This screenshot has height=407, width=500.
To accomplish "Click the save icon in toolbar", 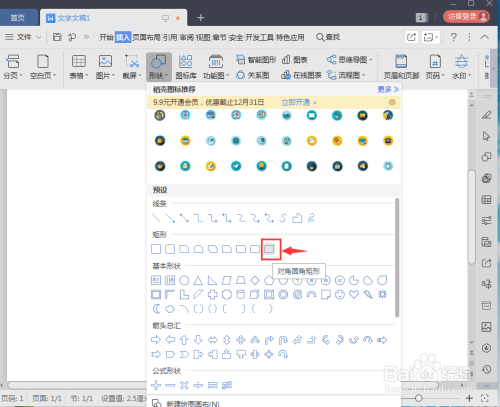I will (x=57, y=37).
